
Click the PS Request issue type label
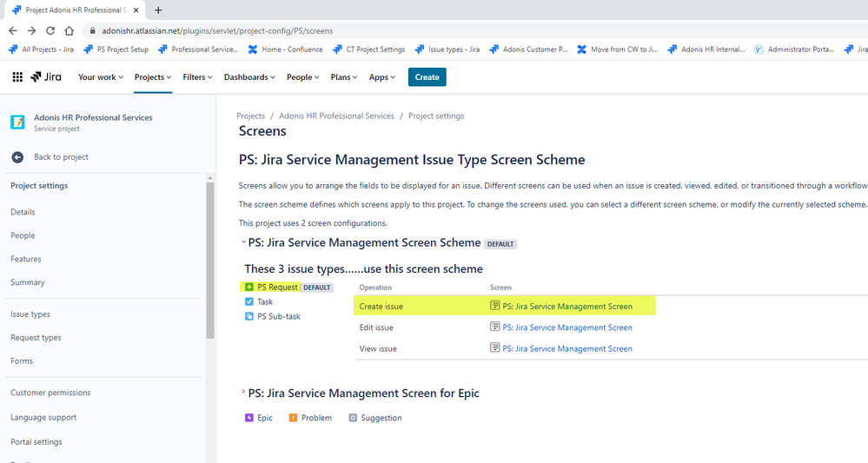277,287
